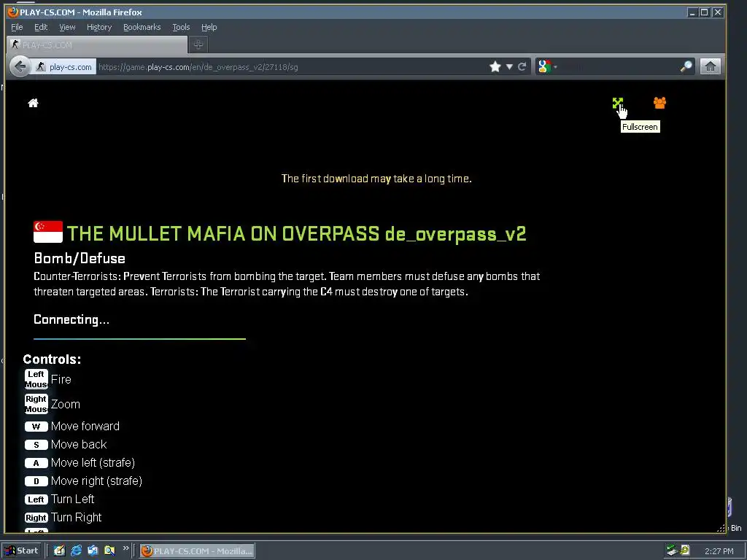Screen dimensions: 747x560
Task: Click the play-cs.com site identity box
Action: (64, 67)
